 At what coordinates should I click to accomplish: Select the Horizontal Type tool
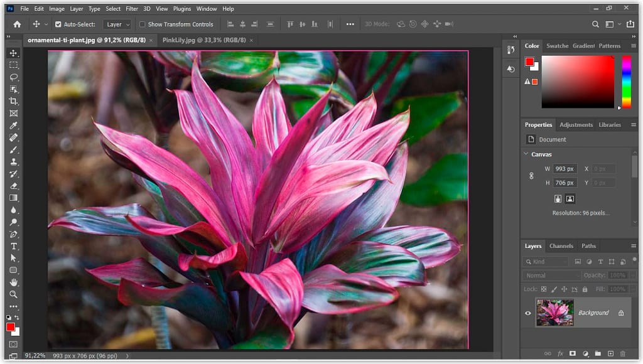pos(14,246)
